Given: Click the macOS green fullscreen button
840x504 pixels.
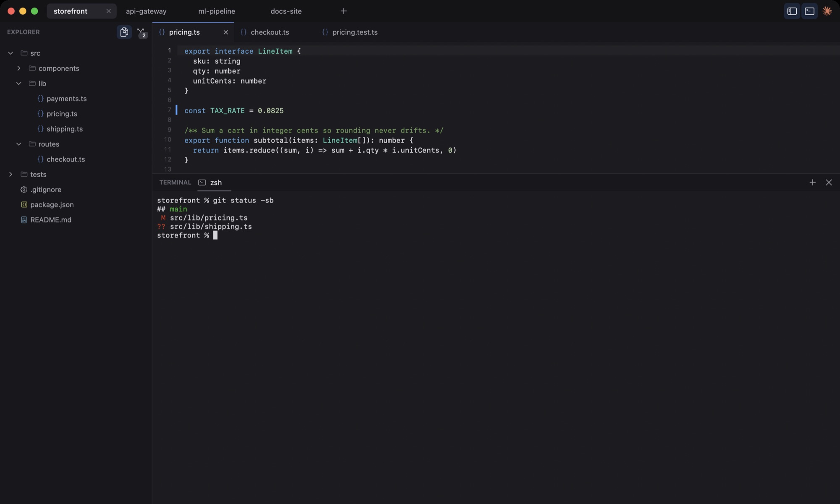Looking at the screenshot, I should tap(34, 11).
